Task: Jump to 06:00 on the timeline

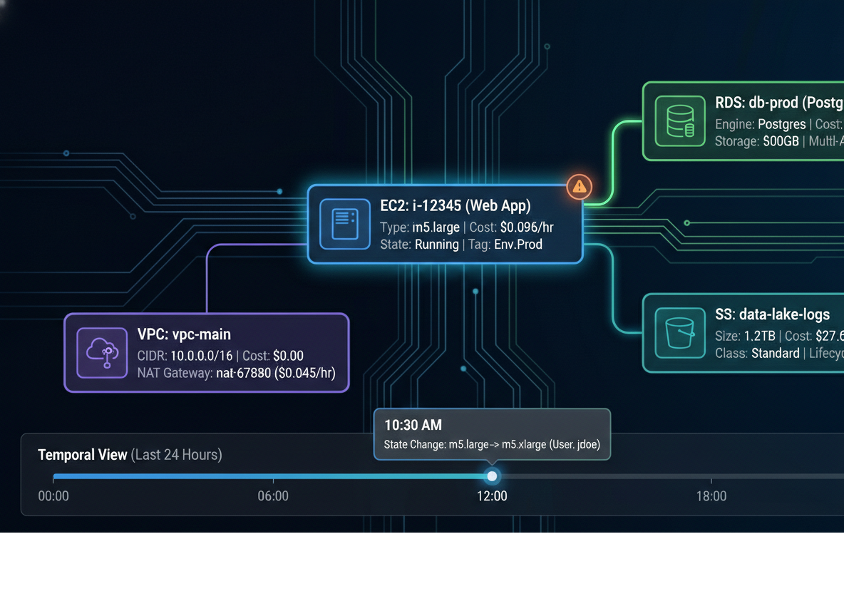Action: (x=273, y=496)
